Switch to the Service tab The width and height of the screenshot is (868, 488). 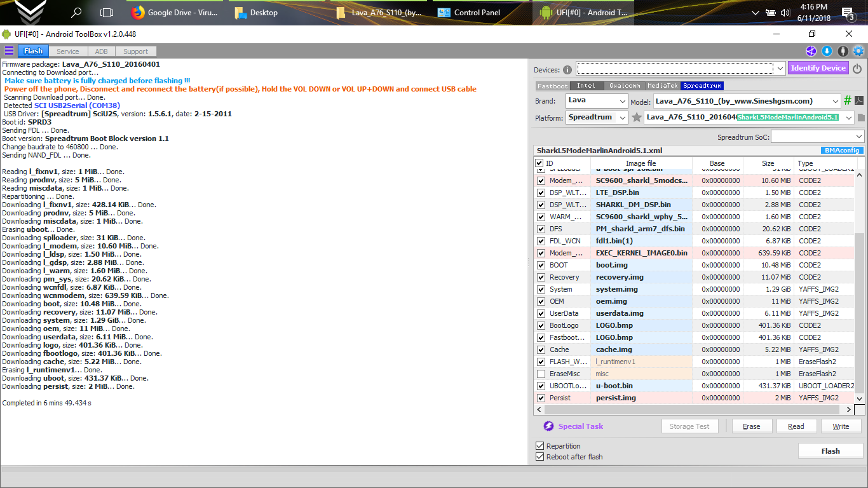click(x=67, y=51)
